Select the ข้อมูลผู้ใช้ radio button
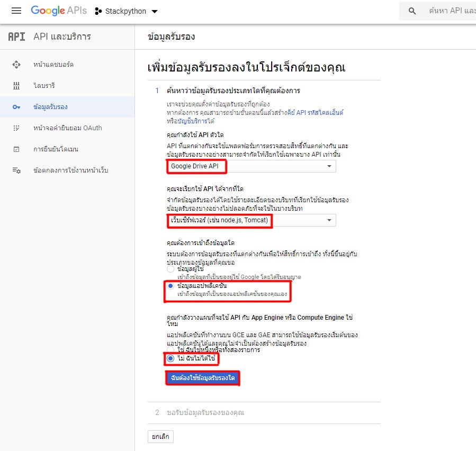Viewport: 476px width, 451px height. [x=170, y=269]
